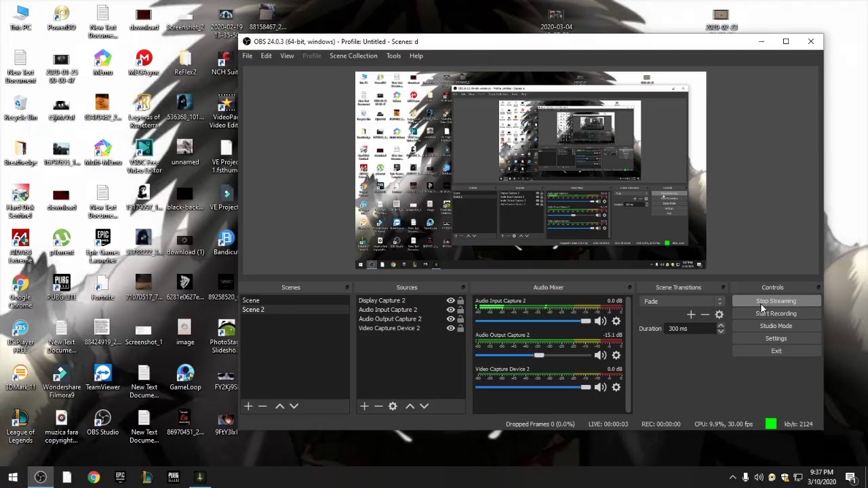This screenshot has height=488, width=868.
Task: Open transition properties gear icon
Action: coord(719,314)
